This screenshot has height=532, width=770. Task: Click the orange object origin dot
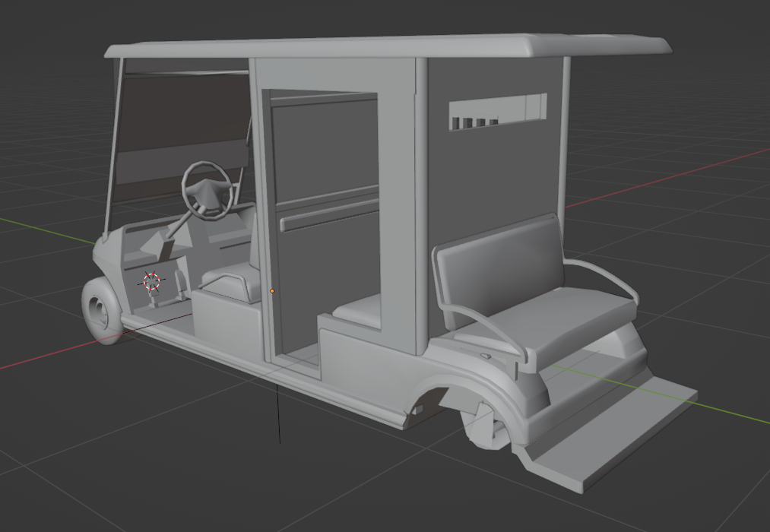click(x=272, y=290)
